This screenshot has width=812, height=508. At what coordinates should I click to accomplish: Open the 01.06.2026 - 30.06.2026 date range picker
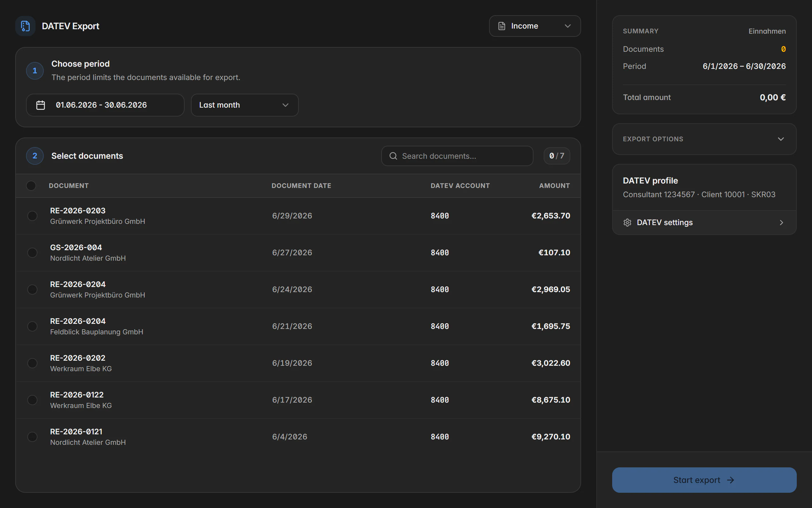click(x=105, y=105)
